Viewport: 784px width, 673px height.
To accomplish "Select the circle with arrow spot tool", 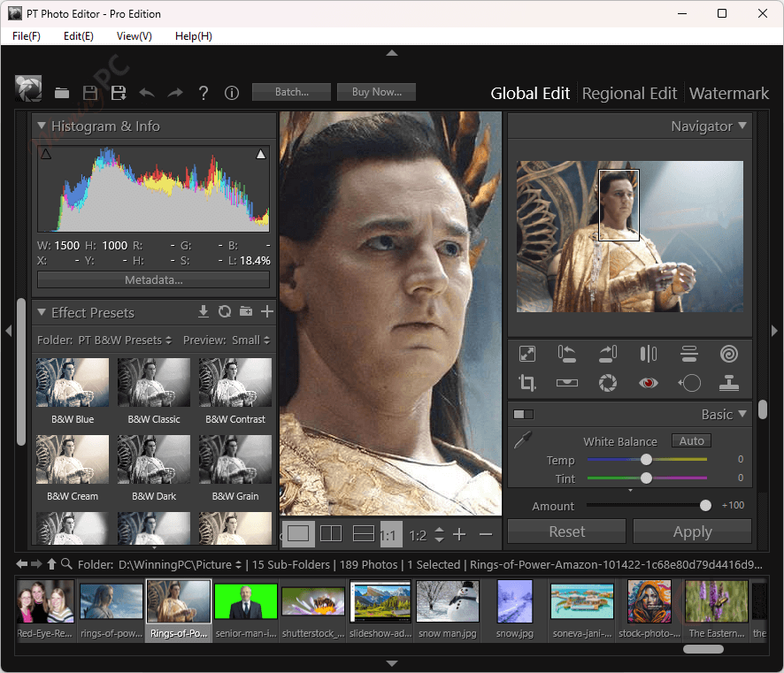I will point(689,383).
